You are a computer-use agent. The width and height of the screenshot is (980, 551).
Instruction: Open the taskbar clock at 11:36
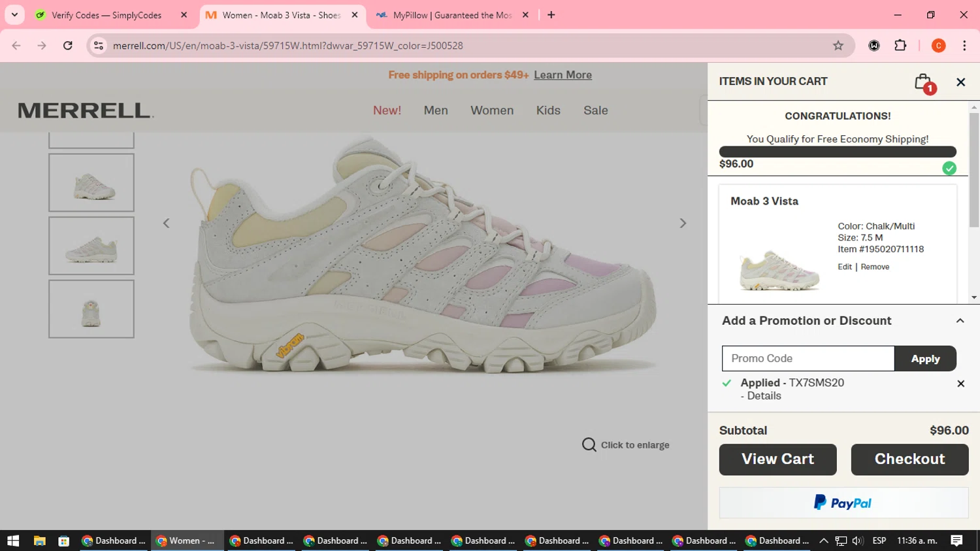coord(917,541)
